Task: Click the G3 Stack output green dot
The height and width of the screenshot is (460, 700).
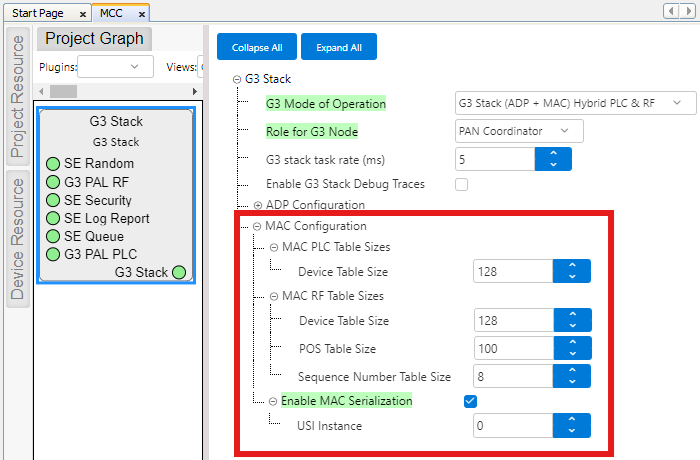Action: point(178,272)
